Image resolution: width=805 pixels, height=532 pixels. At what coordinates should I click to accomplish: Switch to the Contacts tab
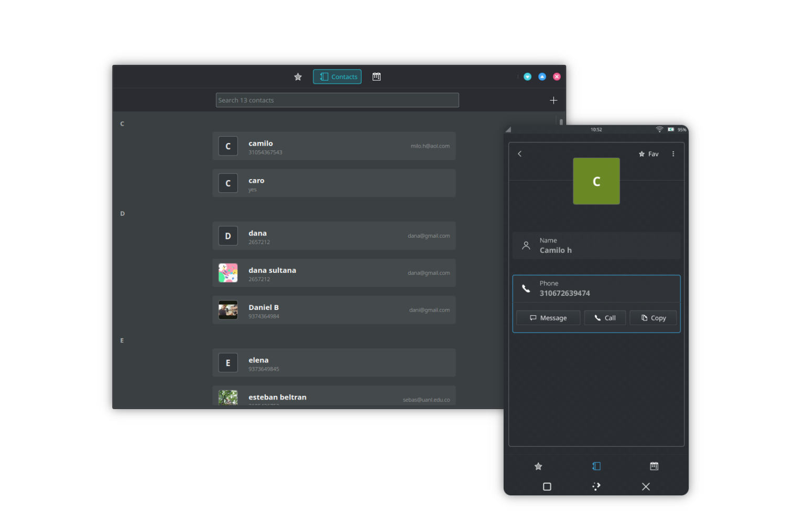point(337,76)
